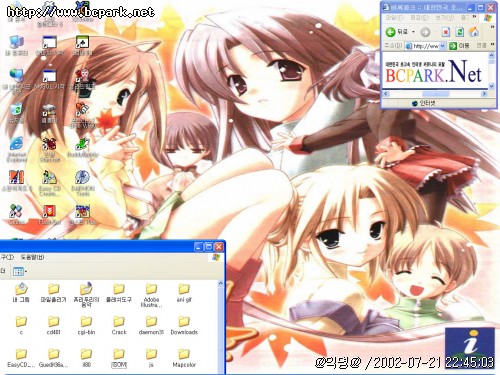Click the BCPARK.Net logo on the page
This screenshot has width=500, height=375.
tap(433, 71)
